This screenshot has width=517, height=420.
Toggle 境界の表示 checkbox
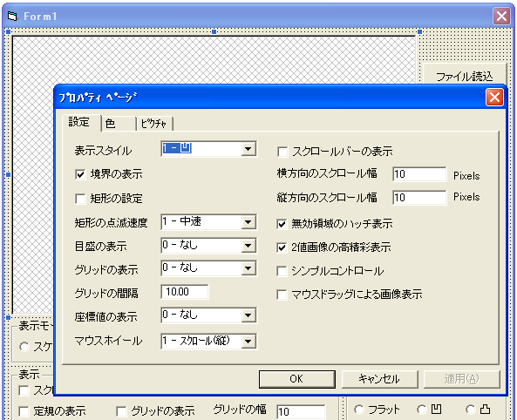point(80,174)
